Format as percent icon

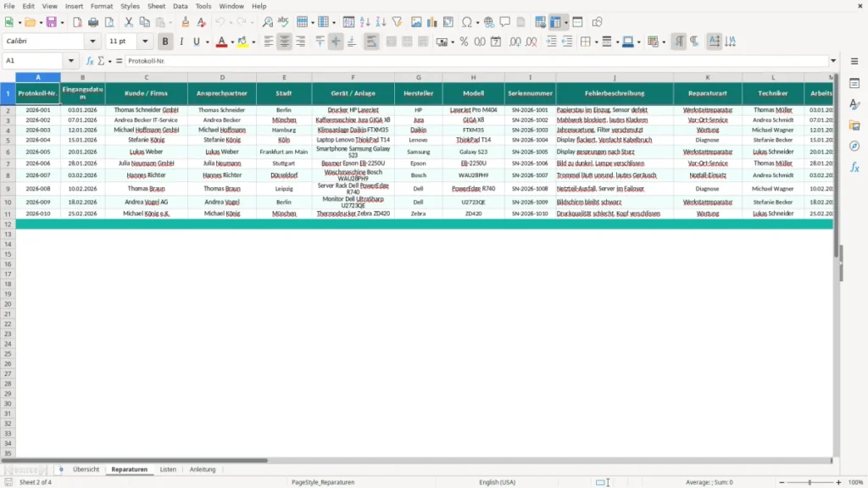tap(464, 42)
